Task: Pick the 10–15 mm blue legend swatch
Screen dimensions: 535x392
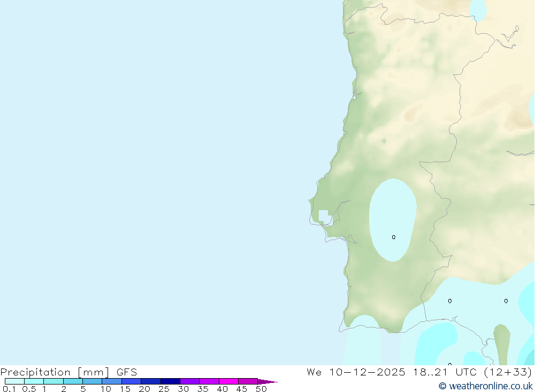Action: pyautogui.click(x=112, y=381)
